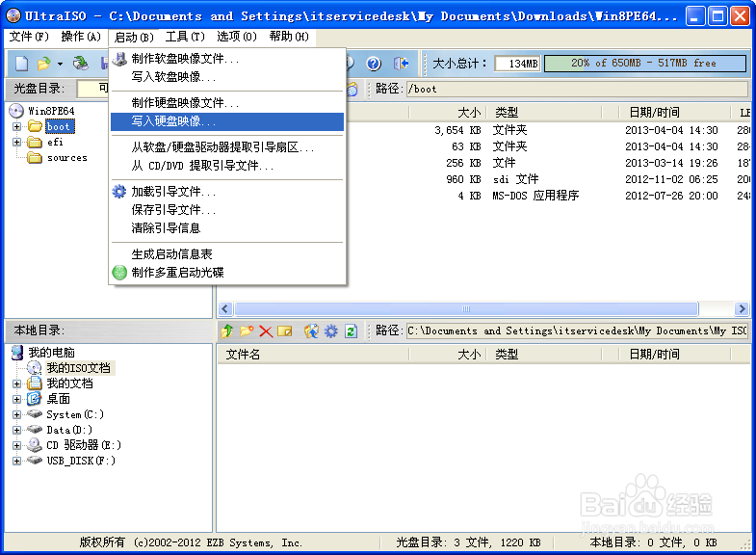
Task: Click the /boot path input field
Action: (577, 90)
